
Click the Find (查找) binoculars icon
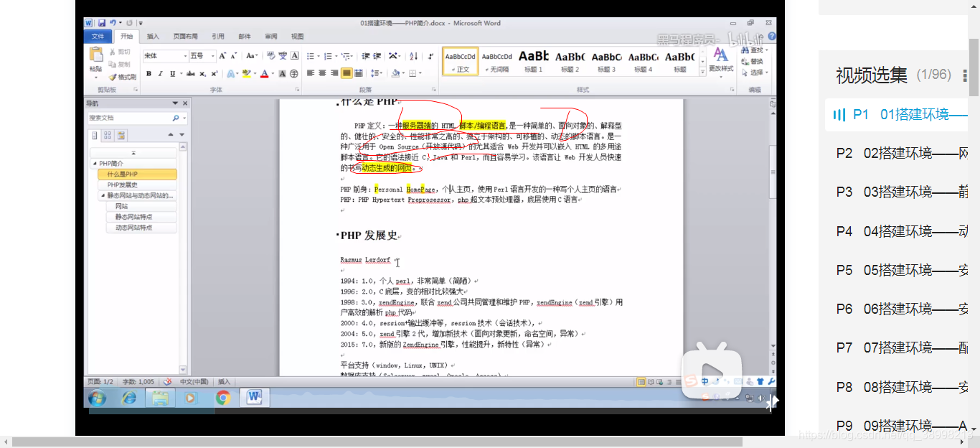point(744,50)
